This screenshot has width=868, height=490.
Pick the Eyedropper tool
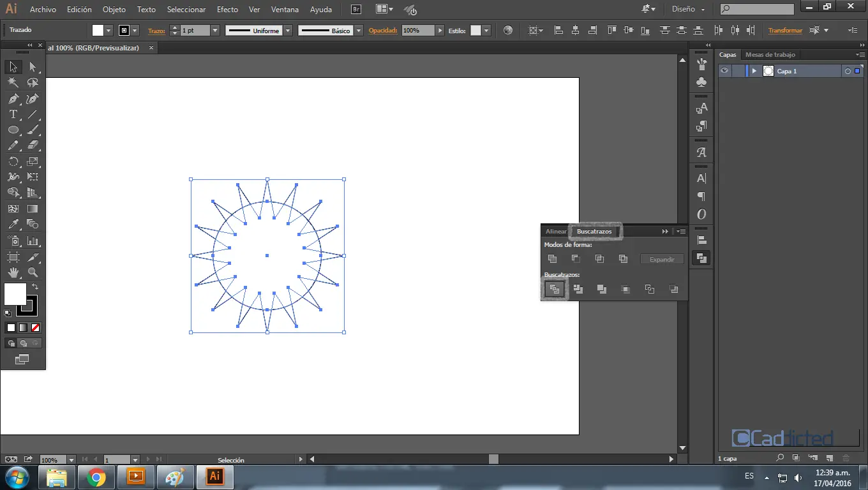pyautogui.click(x=13, y=225)
